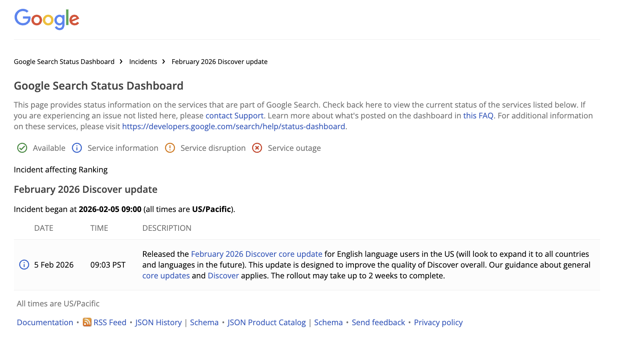Open Schema link after JSON History
The width and height of the screenshot is (644, 344).
coord(204,322)
